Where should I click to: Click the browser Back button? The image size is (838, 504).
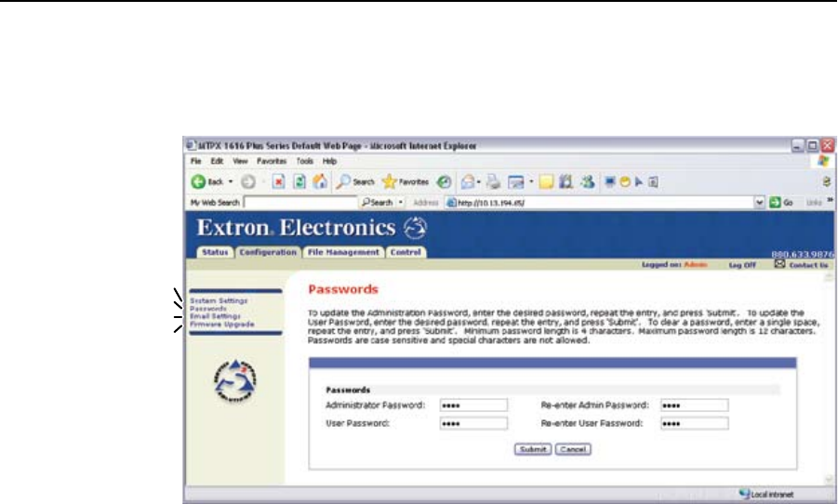click(x=206, y=181)
